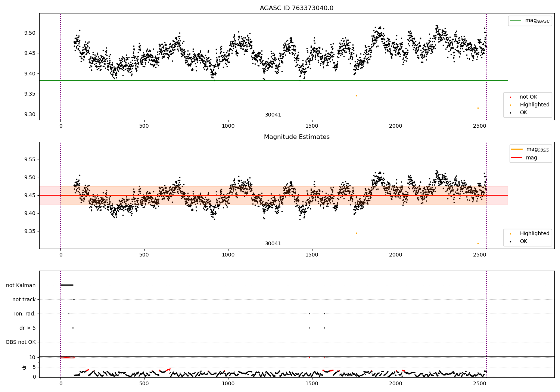Click the 10 tick on the dr axis
The width and height of the screenshot is (560, 392).
pos(32,357)
